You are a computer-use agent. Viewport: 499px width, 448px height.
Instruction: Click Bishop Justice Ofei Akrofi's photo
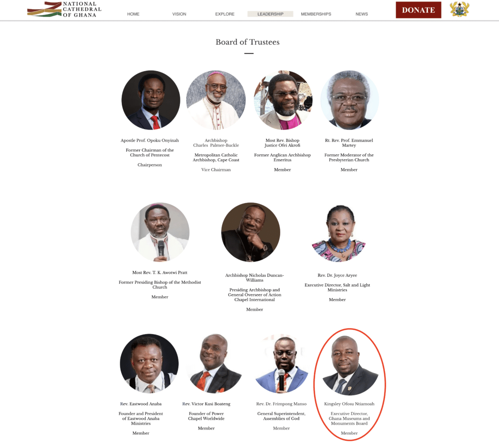[283, 100]
